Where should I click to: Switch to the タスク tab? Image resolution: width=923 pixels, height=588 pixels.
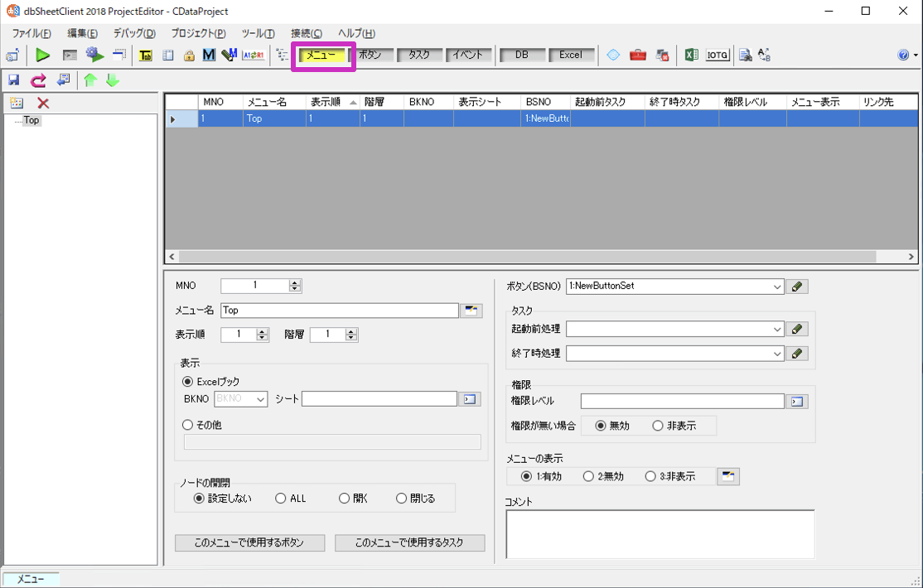coord(419,55)
